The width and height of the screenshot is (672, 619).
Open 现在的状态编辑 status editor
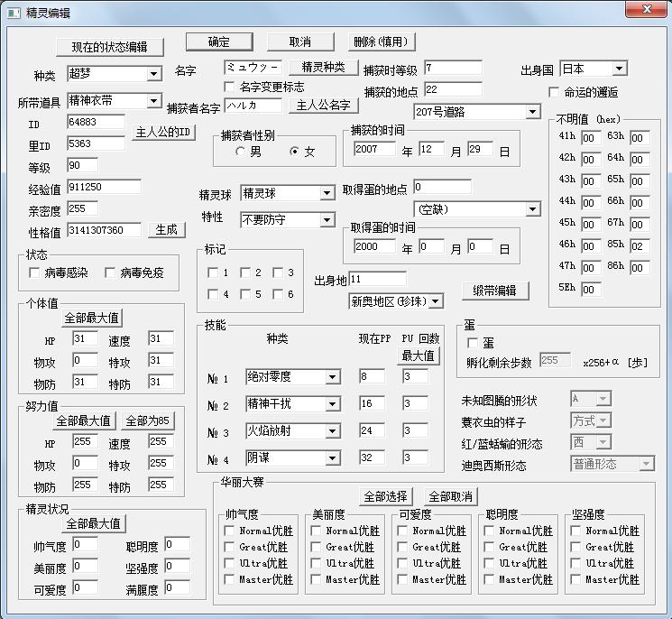110,47
